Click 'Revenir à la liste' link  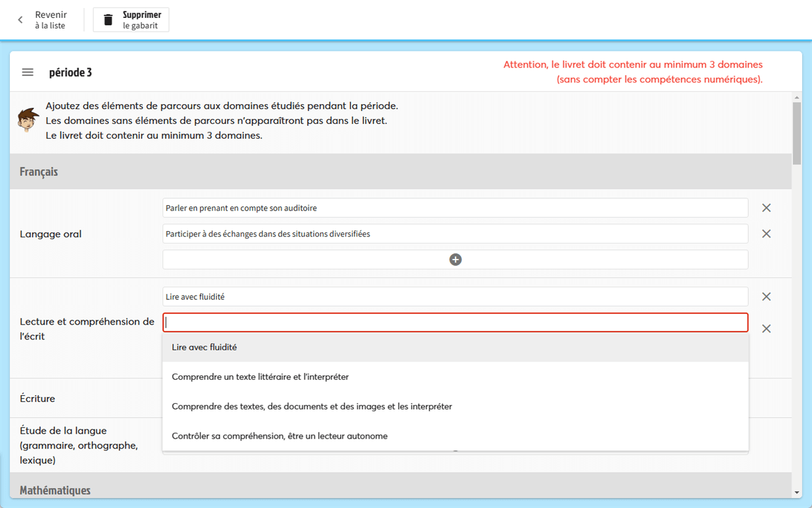50,20
